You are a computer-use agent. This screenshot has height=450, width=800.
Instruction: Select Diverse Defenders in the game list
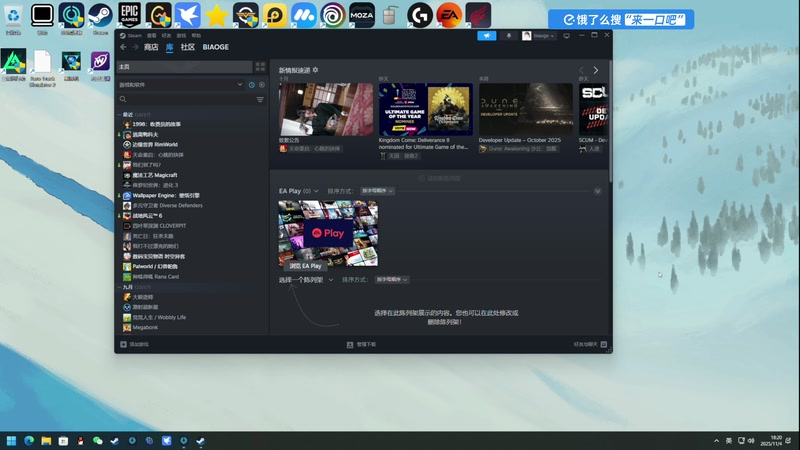[167, 206]
